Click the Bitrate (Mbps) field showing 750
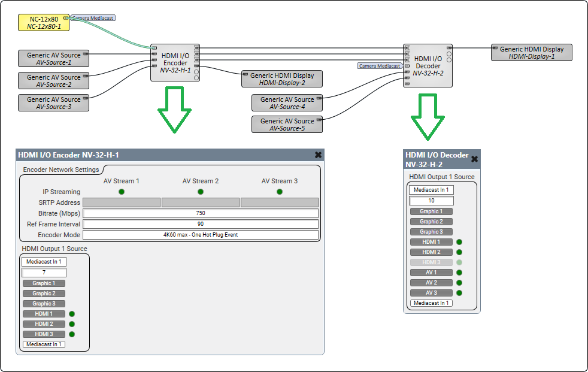 (201, 213)
